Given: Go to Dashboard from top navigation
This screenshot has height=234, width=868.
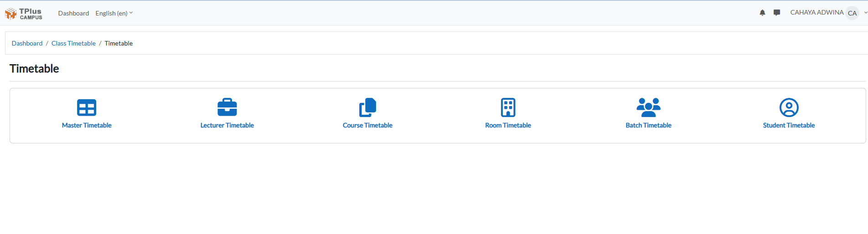Looking at the screenshot, I should pyautogui.click(x=73, y=13).
